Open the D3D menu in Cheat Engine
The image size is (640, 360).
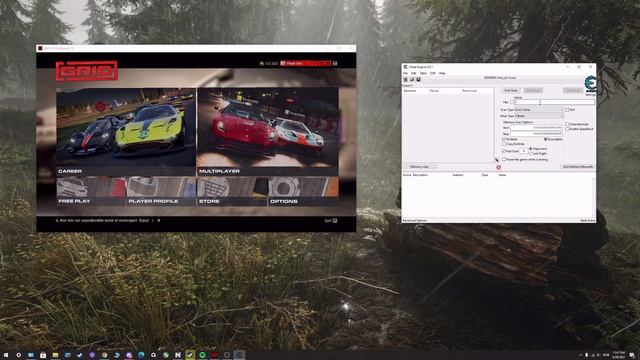point(433,73)
